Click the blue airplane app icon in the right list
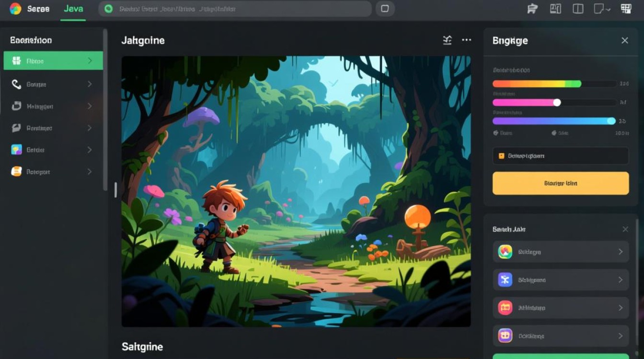The width and height of the screenshot is (644, 359). (x=505, y=280)
